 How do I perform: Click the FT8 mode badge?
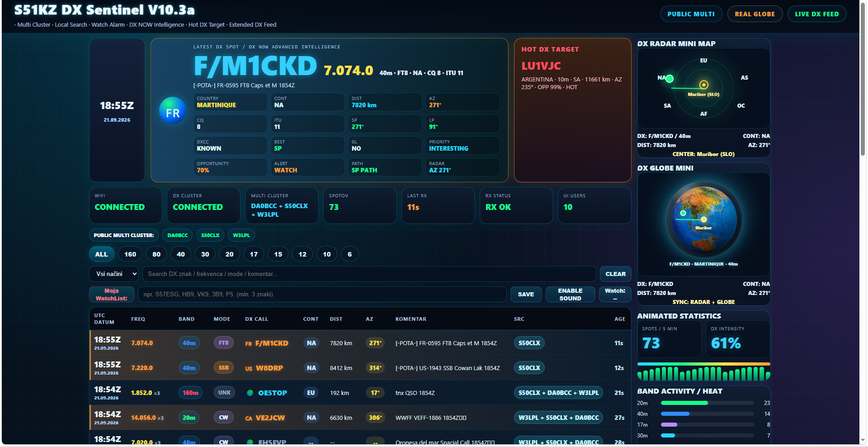(224, 343)
